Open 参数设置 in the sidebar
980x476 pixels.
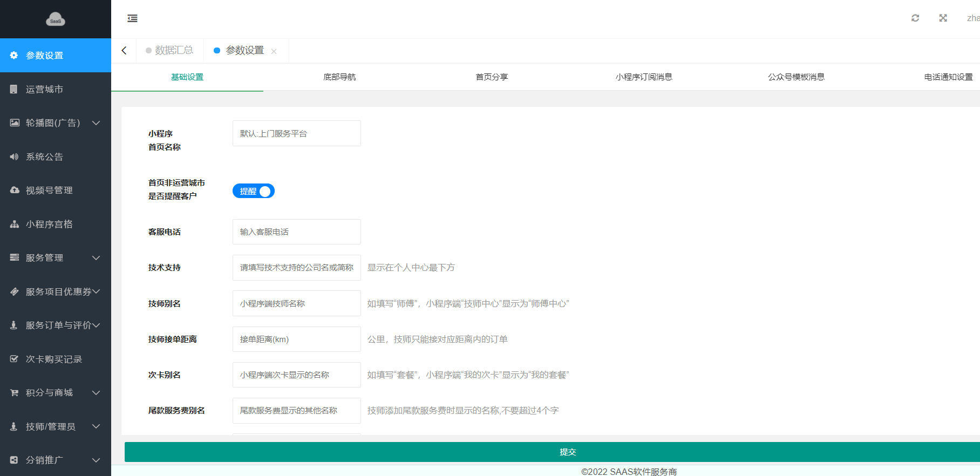pos(56,55)
